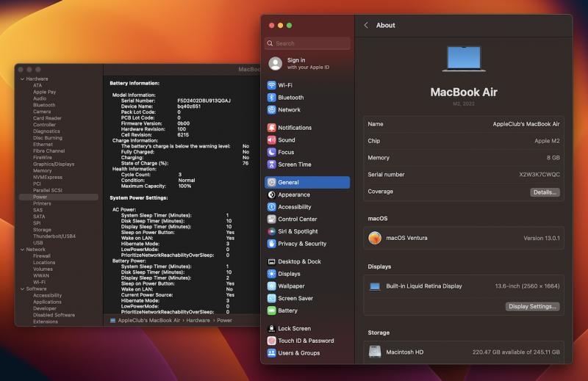Click AppleClub's MacBook Air in path bar
This screenshot has height=381, width=588.
(149, 320)
